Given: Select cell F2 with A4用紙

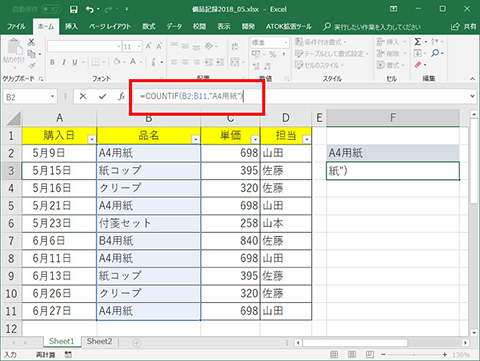Looking at the screenshot, I should pyautogui.click(x=393, y=153).
